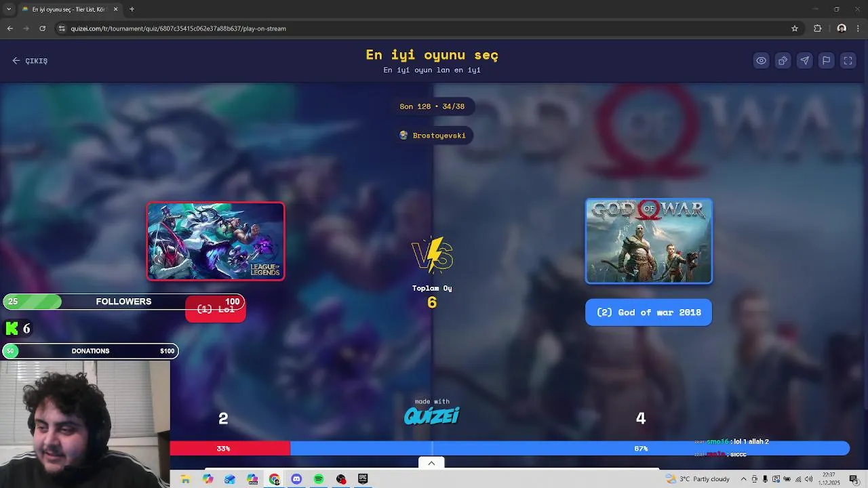Open Chrome from the taskbar

tap(274, 479)
